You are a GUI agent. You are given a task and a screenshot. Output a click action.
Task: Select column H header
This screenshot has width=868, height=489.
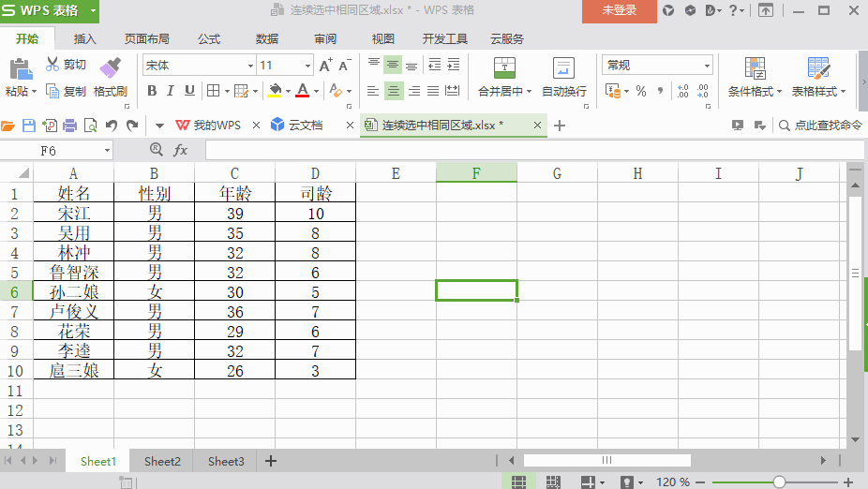637,173
